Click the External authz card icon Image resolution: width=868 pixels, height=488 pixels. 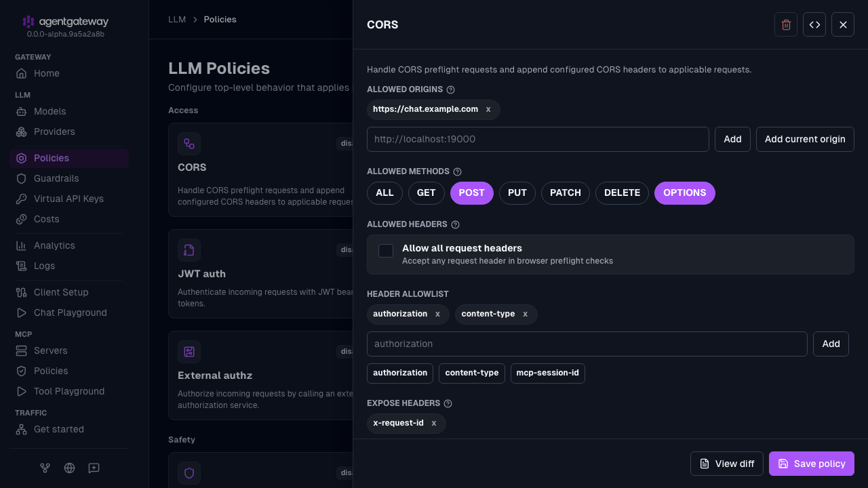pyautogui.click(x=189, y=352)
